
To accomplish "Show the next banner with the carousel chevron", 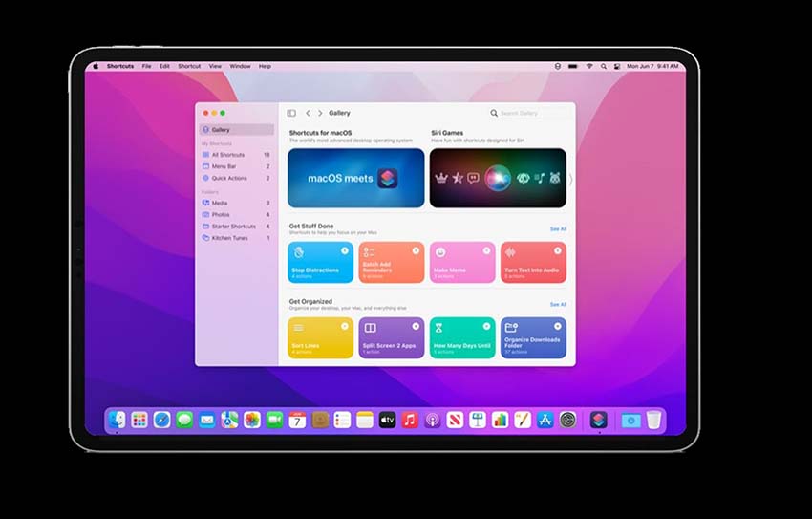I will 570,180.
